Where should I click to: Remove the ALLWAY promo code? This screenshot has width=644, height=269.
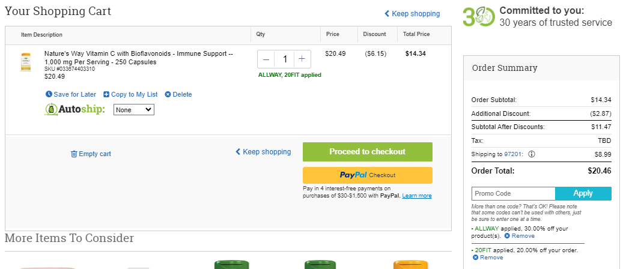[x=520, y=236]
